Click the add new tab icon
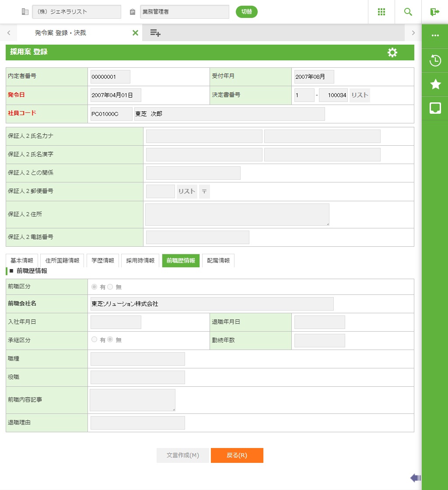448x490 pixels. 155,33
